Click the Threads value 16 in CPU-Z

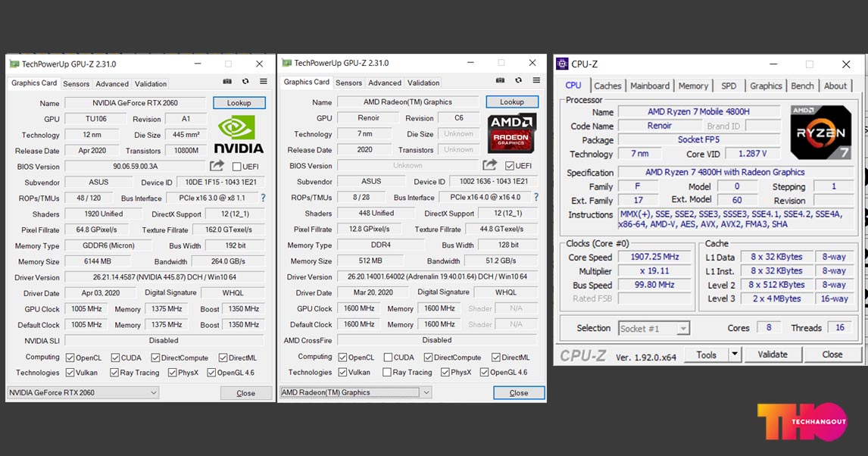pyautogui.click(x=840, y=328)
